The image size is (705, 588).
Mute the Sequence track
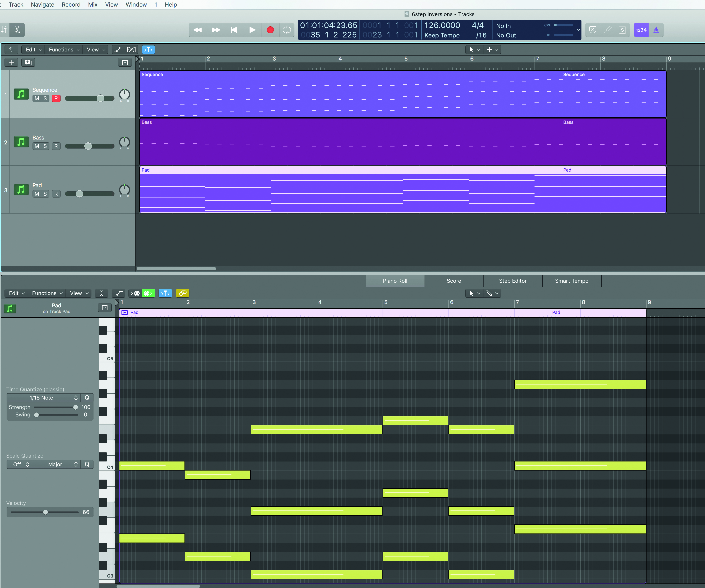pos(37,99)
